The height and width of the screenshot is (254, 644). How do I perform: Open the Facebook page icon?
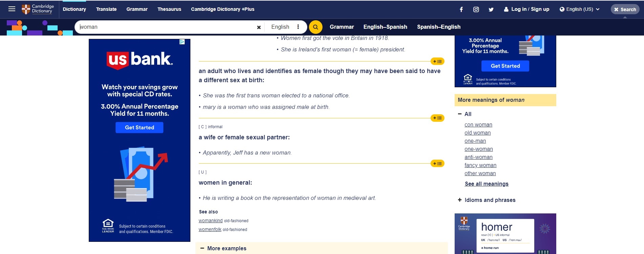point(461,9)
